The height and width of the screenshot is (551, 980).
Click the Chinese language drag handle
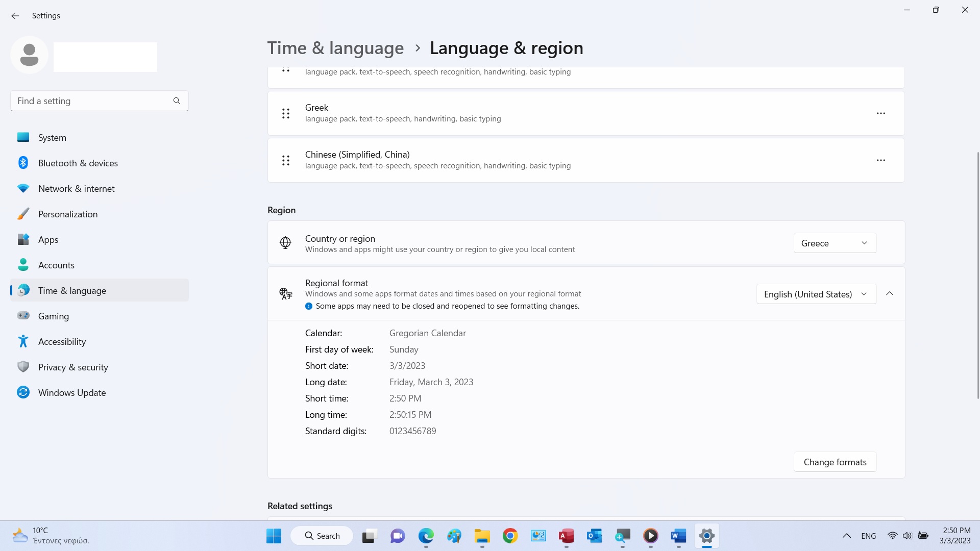point(286,160)
